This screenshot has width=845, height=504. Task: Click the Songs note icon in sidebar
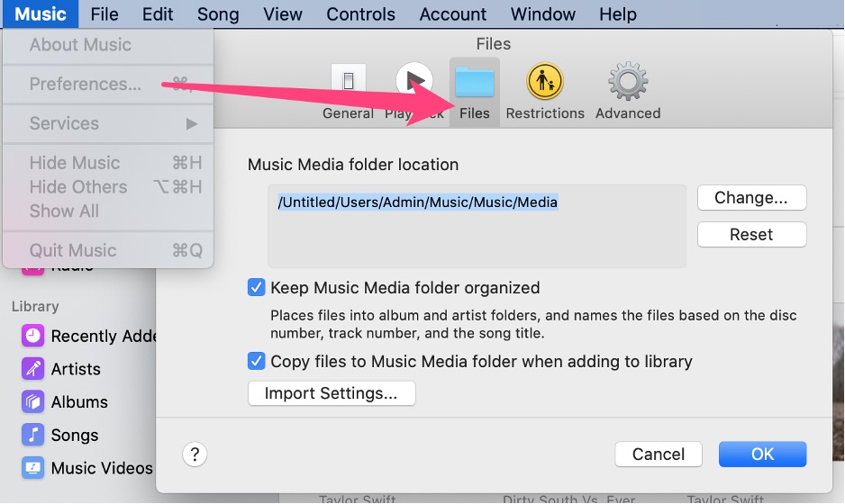tap(33, 436)
